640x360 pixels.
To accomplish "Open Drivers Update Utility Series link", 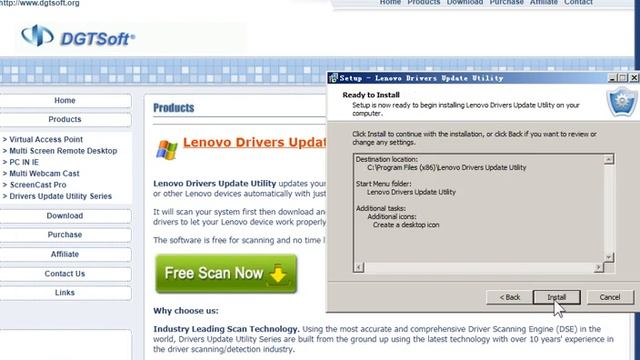I will [60, 196].
